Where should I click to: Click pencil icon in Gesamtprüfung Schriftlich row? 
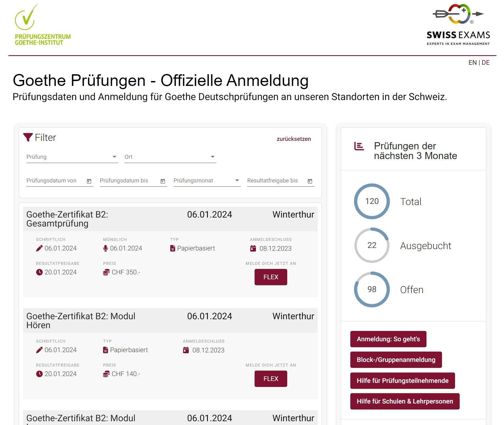pos(39,248)
